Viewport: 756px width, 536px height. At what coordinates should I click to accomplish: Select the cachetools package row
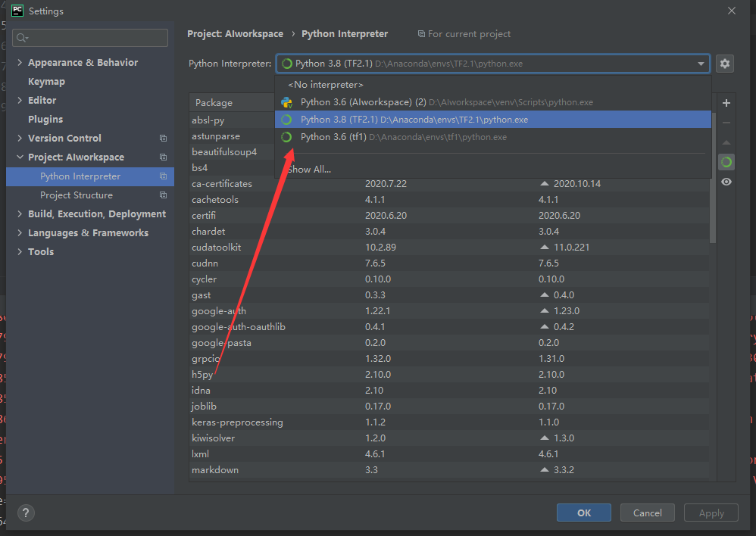click(x=449, y=200)
